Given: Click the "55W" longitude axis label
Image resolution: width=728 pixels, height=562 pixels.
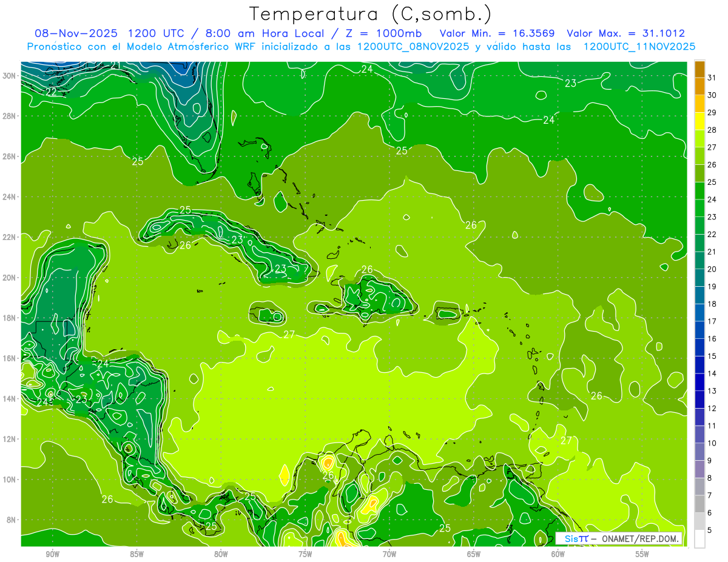Looking at the screenshot, I should pos(642,554).
